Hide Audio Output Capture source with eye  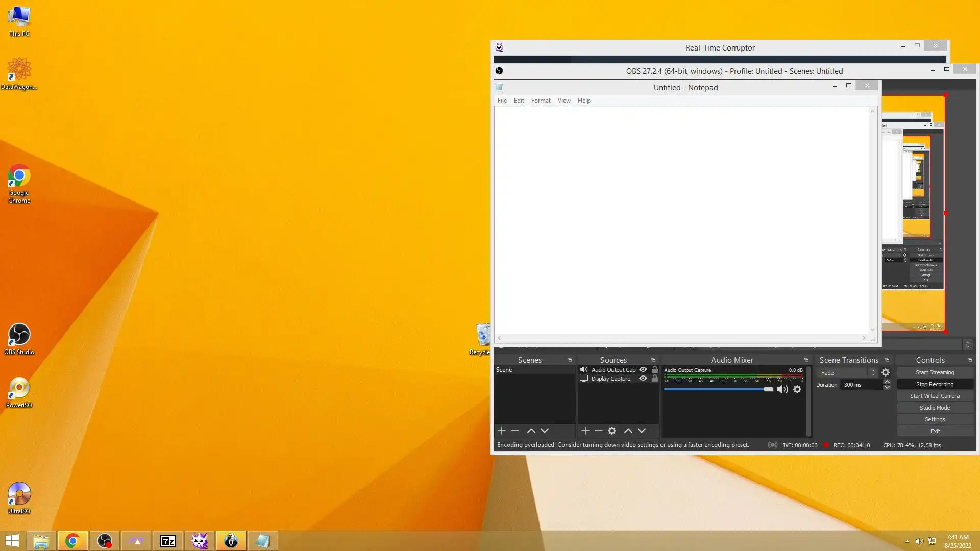tap(643, 369)
